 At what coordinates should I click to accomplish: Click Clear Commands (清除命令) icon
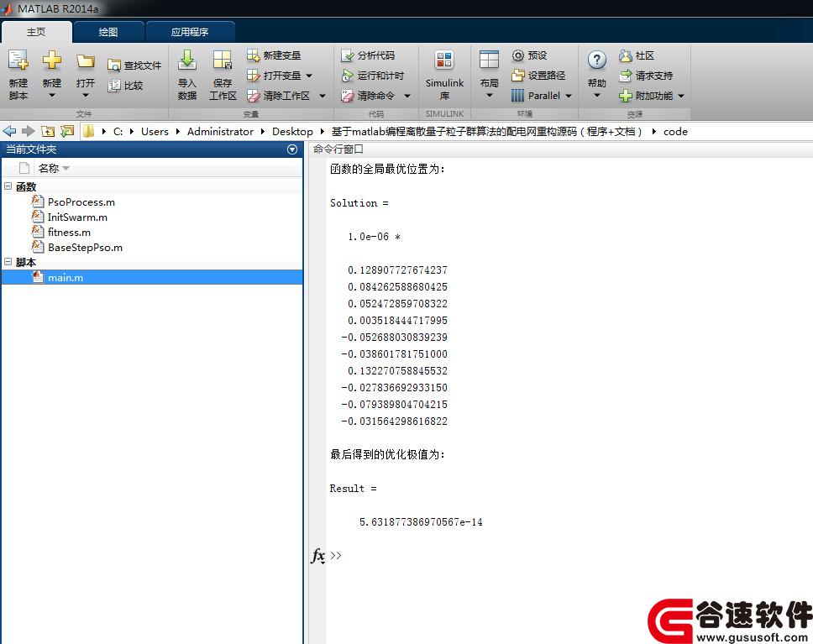click(x=348, y=96)
